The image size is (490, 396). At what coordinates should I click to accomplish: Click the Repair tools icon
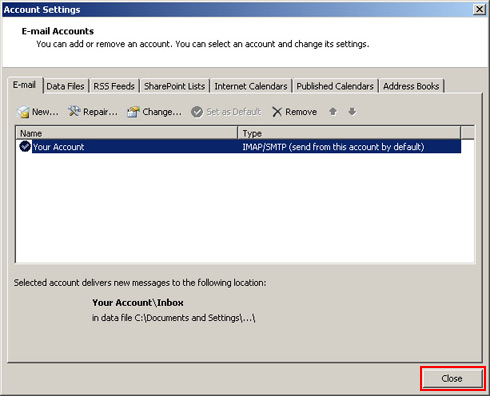click(x=74, y=111)
